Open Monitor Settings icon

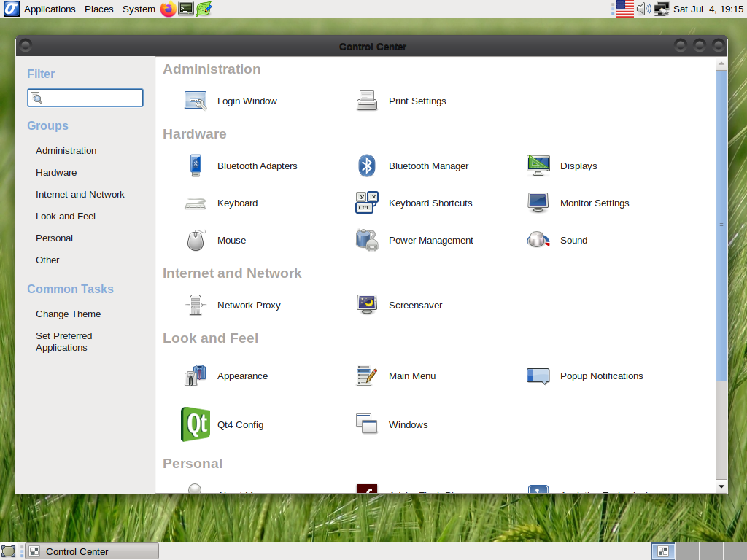(x=538, y=203)
